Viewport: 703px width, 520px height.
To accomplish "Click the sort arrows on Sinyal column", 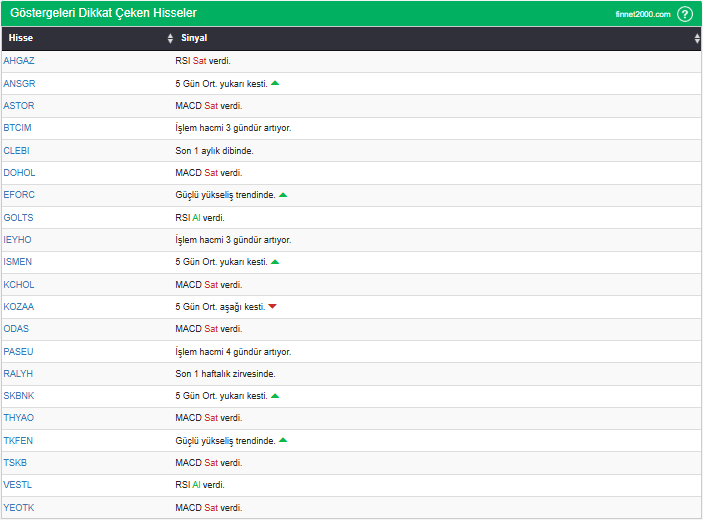I will pyautogui.click(x=696, y=38).
